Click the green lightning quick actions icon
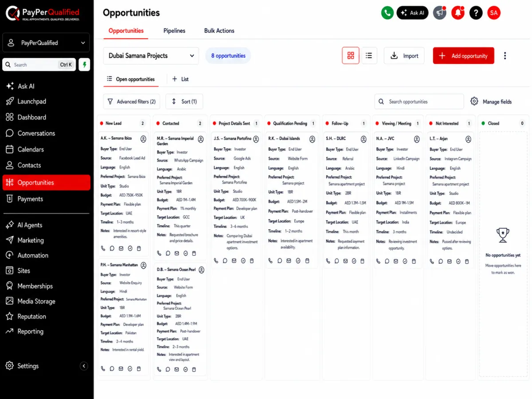 click(x=84, y=64)
